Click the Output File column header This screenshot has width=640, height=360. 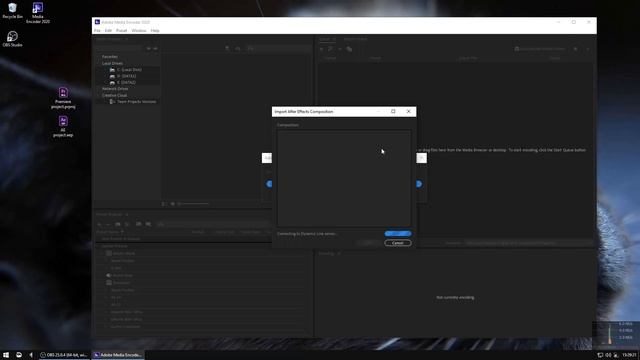[468, 58]
